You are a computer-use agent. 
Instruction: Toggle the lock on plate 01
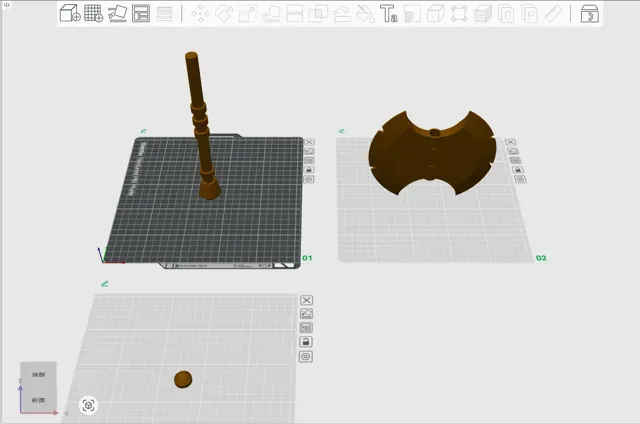point(309,170)
